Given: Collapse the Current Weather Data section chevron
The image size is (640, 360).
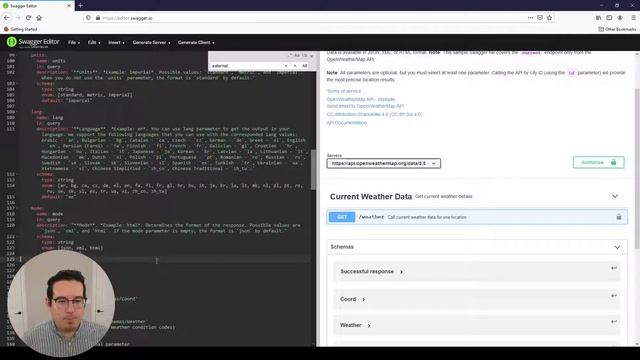Looking at the screenshot, I should [615, 196].
